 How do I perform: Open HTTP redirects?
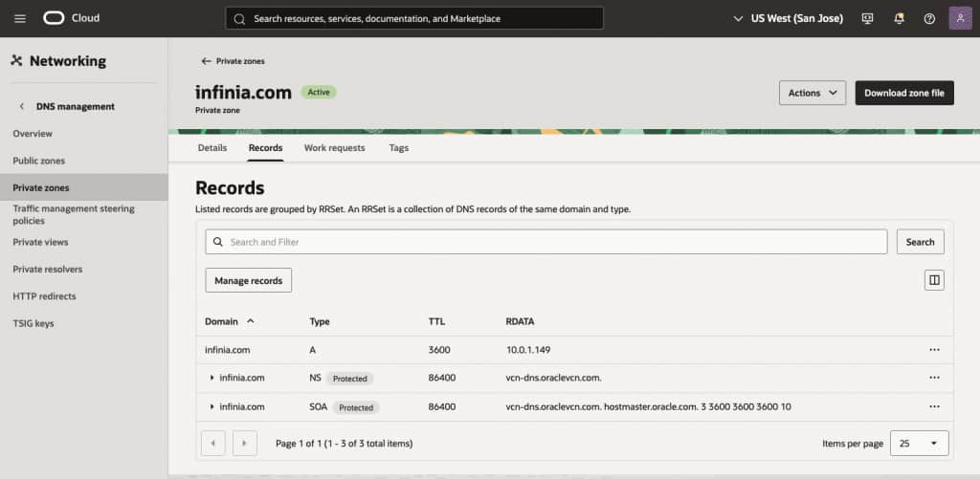click(x=44, y=296)
